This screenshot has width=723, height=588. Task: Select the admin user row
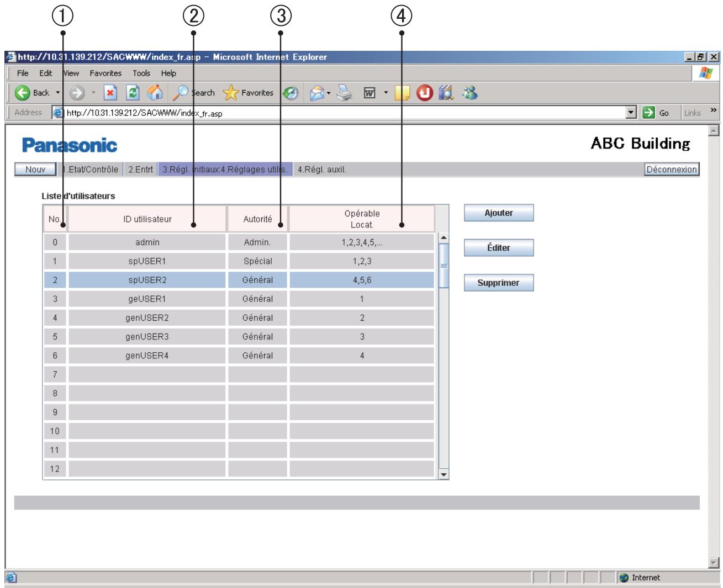239,242
